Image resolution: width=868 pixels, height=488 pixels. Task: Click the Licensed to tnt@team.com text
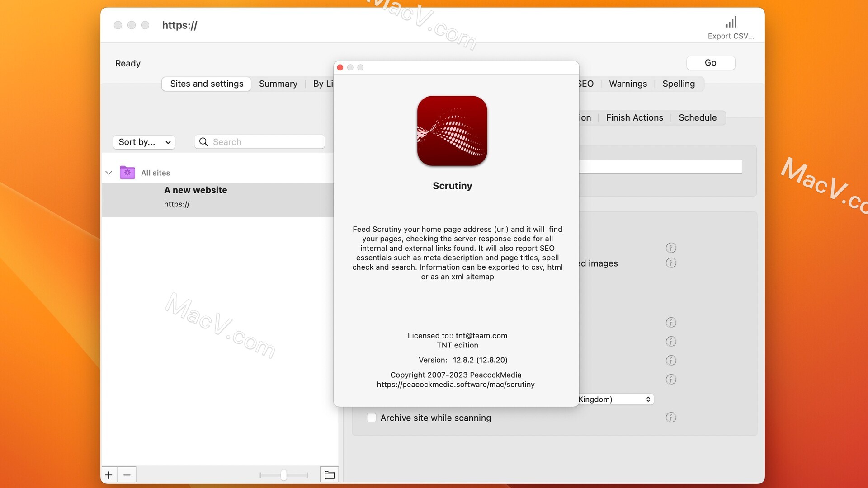tap(457, 336)
